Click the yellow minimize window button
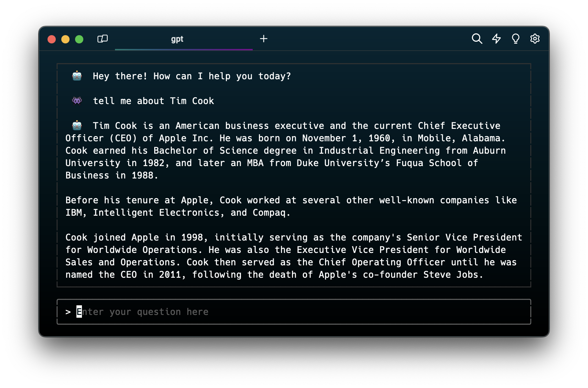The height and width of the screenshot is (388, 588). coord(65,39)
